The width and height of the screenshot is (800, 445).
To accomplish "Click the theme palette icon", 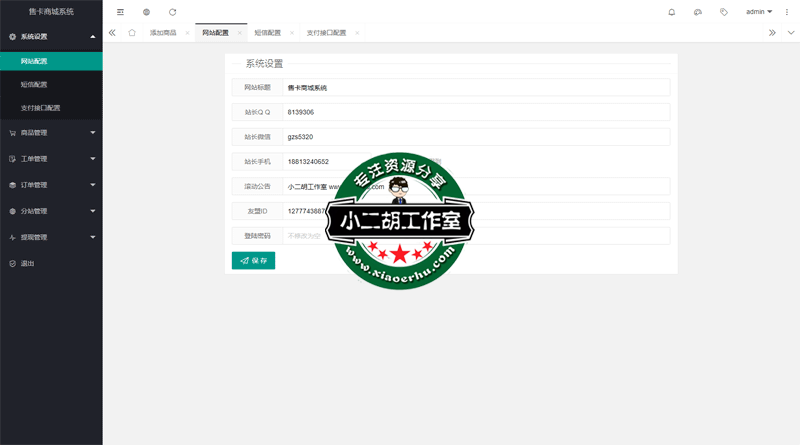I will point(698,12).
